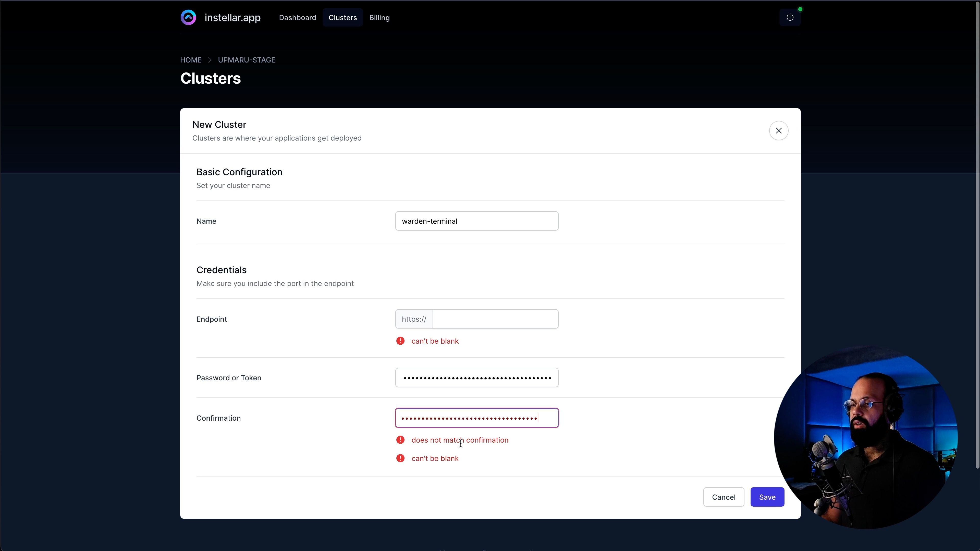Screen dimensions: 980x551
Task: Dismiss the New Cluster dialog with the X
Action: pos(779,130)
